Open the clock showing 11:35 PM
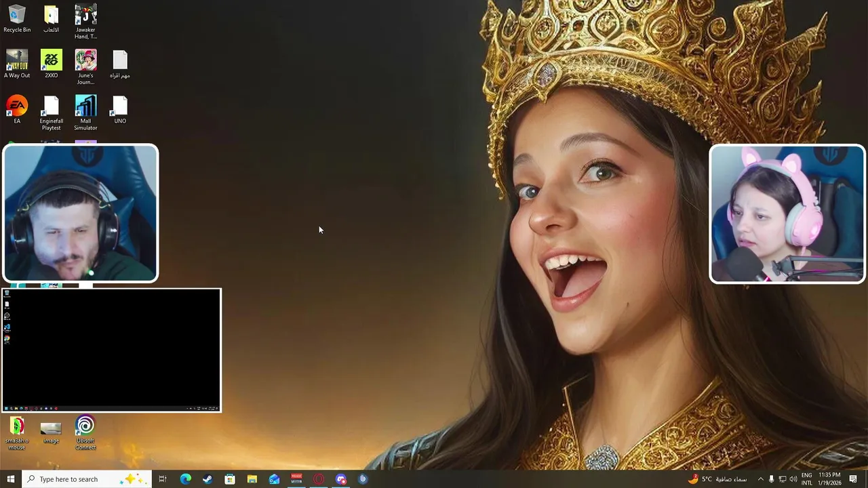Screen dimensions: 868x488 (829, 479)
